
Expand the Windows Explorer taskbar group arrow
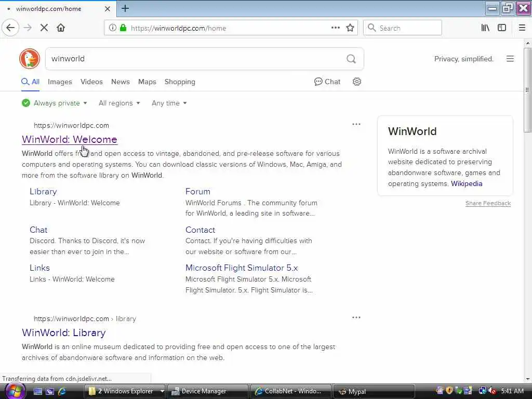click(162, 391)
